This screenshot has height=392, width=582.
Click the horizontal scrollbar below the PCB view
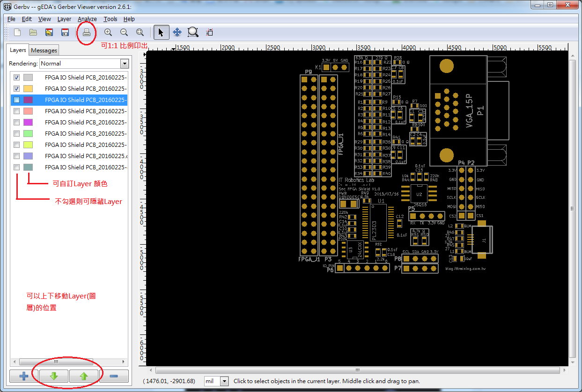tap(357, 370)
